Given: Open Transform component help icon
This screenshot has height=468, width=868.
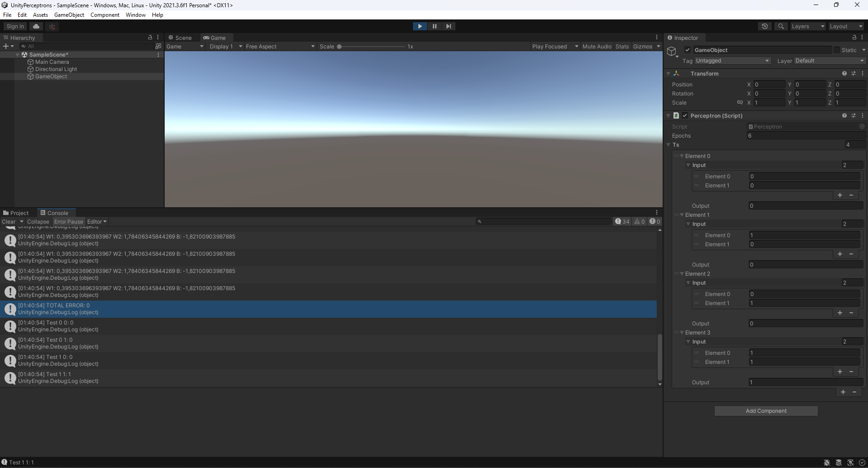Looking at the screenshot, I should tap(844, 73).
